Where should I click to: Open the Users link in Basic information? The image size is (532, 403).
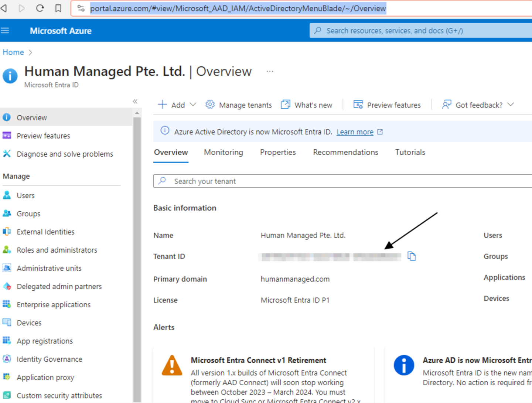click(493, 235)
